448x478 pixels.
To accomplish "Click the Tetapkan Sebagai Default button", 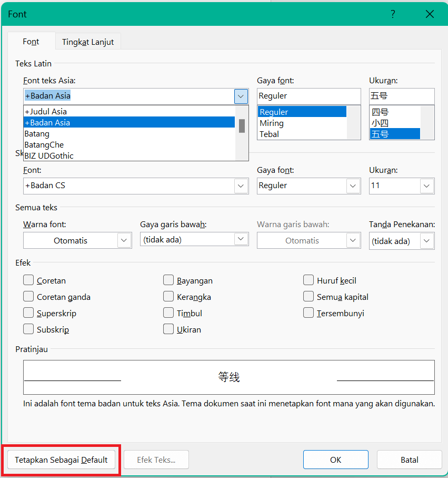I will point(61,460).
